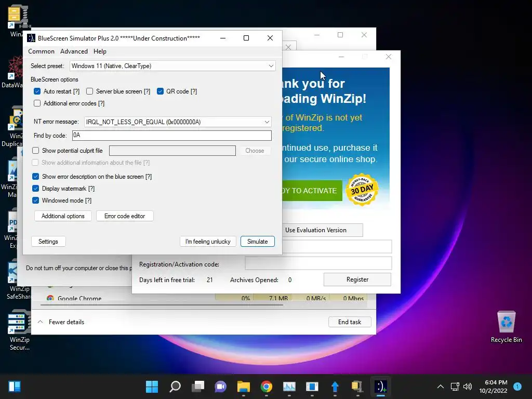Open the Common menu
The image size is (532, 399).
click(x=41, y=51)
